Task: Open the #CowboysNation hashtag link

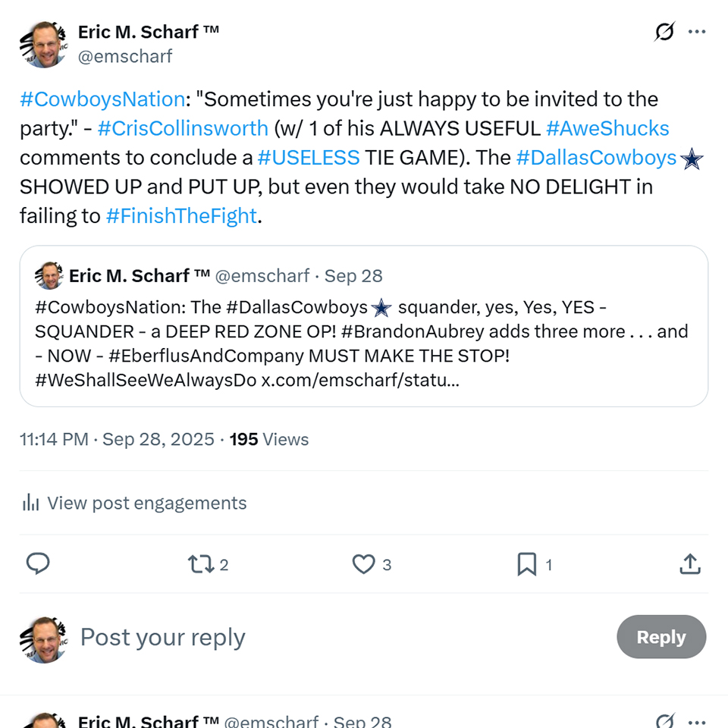Action: tap(102, 99)
